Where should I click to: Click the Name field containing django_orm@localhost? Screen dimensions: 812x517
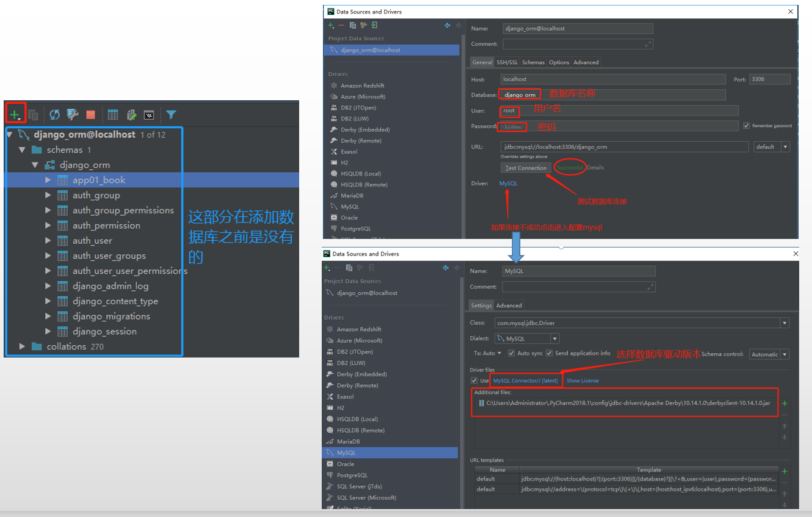coord(578,28)
